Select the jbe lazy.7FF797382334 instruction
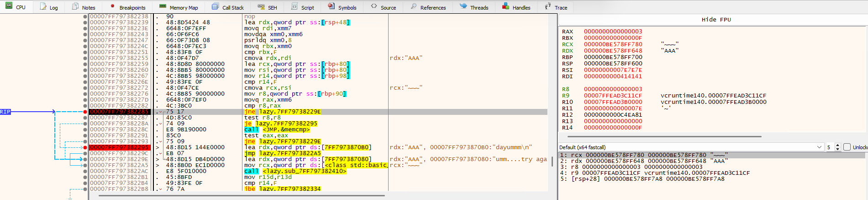 click(x=283, y=189)
